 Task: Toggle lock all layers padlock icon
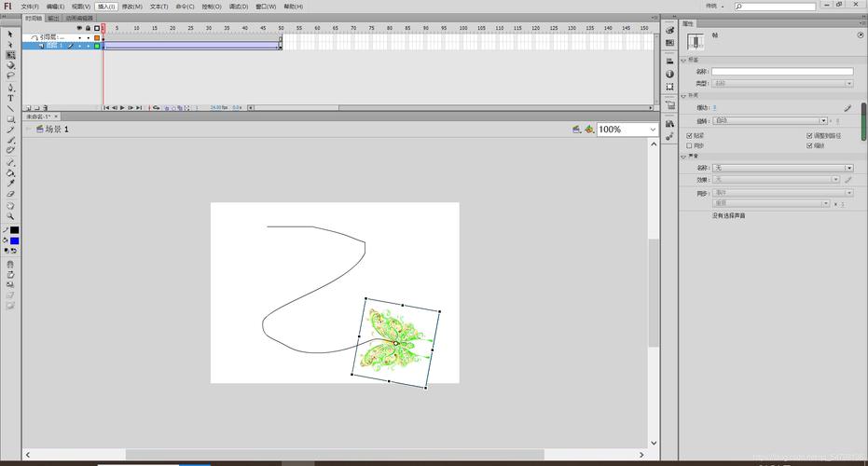point(88,28)
